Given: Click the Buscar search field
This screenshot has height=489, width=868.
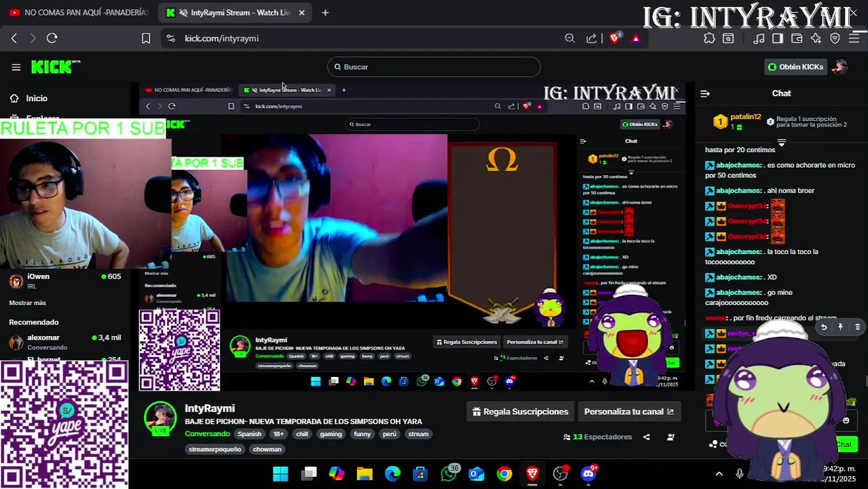Looking at the screenshot, I should [433, 67].
